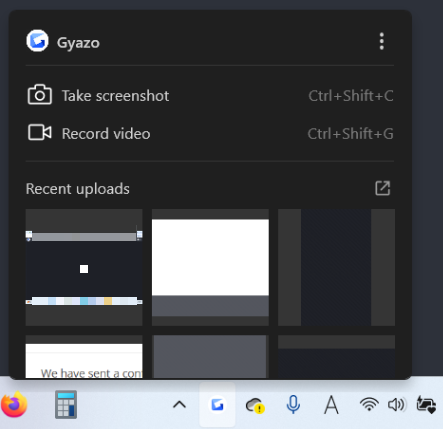Launch Firefox from the taskbar
The width and height of the screenshot is (443, 429).
pos(14,405)
